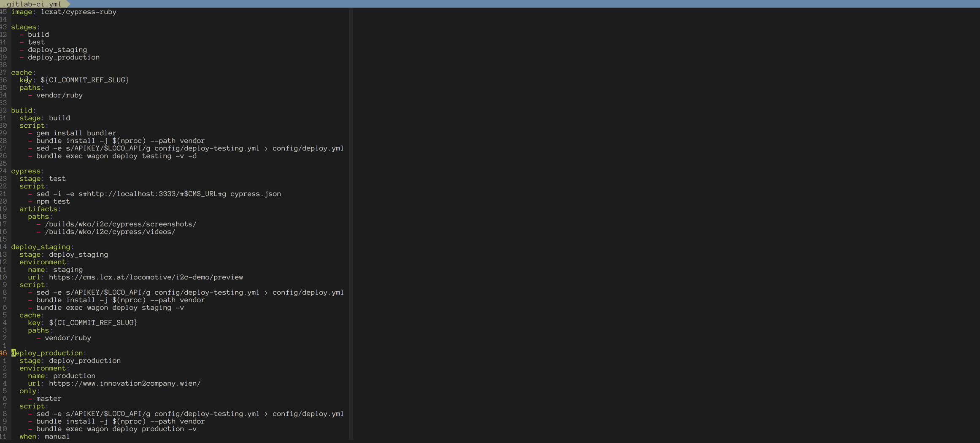The width and height of the screenshot is (980, 443).
Task: Click line number 1 in the gutter
Action: point(5,346)
